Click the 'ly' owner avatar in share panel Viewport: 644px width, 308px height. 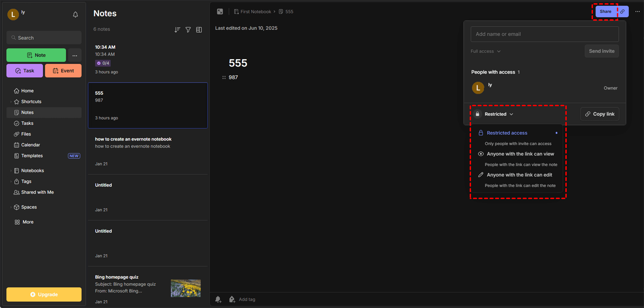478,88
